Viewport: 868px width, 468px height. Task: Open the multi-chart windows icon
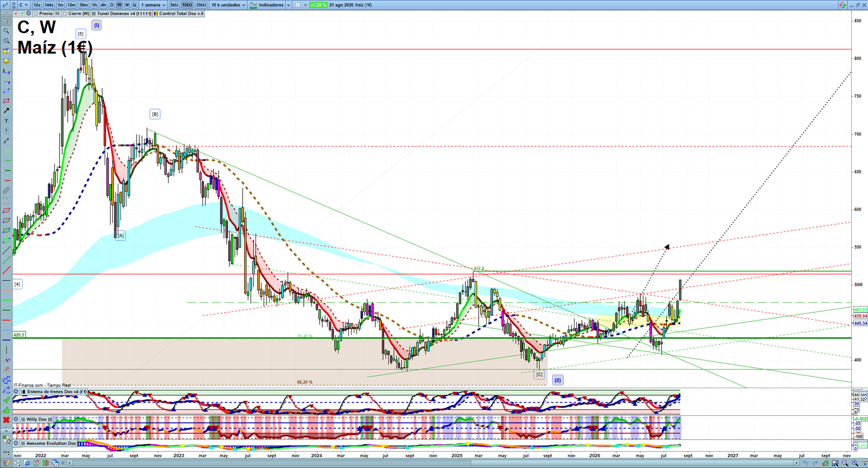(x=55, y=463)
